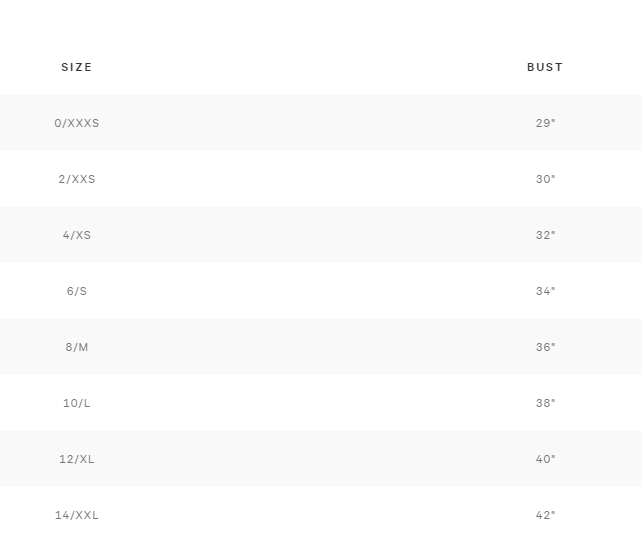642x551 pixels.
Task: Select the 30" bust value
Action: [545, 179]
